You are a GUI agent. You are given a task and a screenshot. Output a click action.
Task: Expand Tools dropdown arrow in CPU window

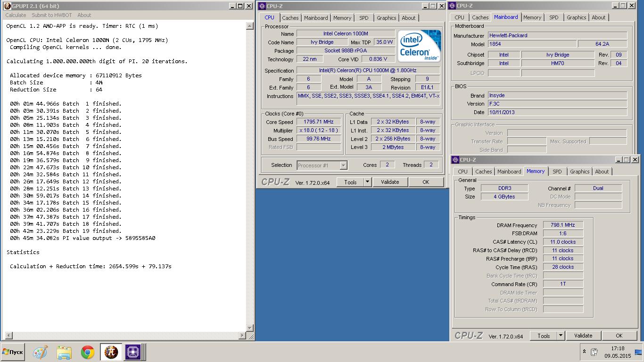click(368, 182)
